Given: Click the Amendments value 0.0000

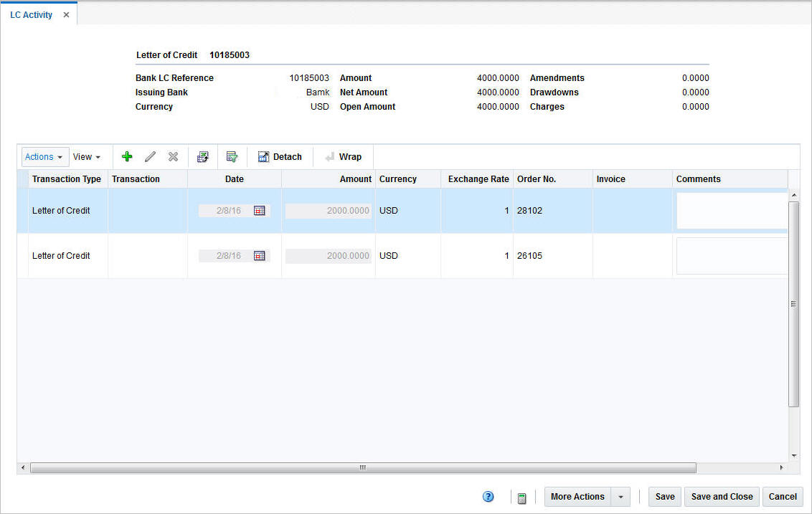Looking at the screenshot, I should [696, 77].
